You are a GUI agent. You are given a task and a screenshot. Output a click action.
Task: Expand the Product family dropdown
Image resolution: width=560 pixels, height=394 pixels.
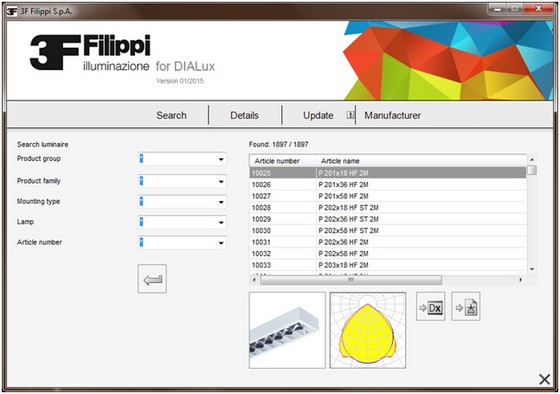(182, 181)
